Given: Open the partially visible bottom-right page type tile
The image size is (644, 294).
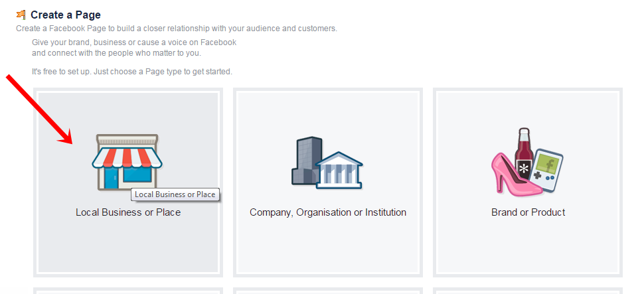Looking at the screenshot, I should pos(528,291).
